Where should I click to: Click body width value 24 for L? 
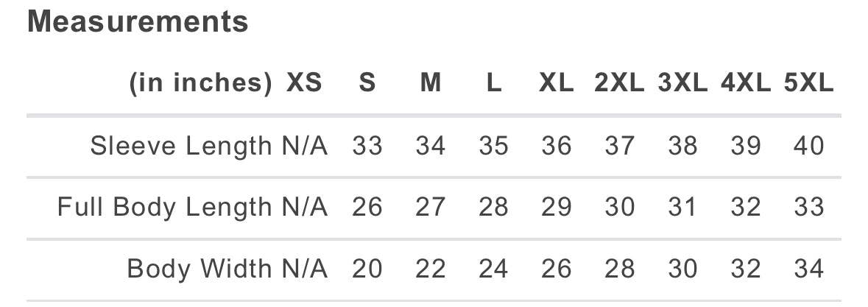(493, 269)
